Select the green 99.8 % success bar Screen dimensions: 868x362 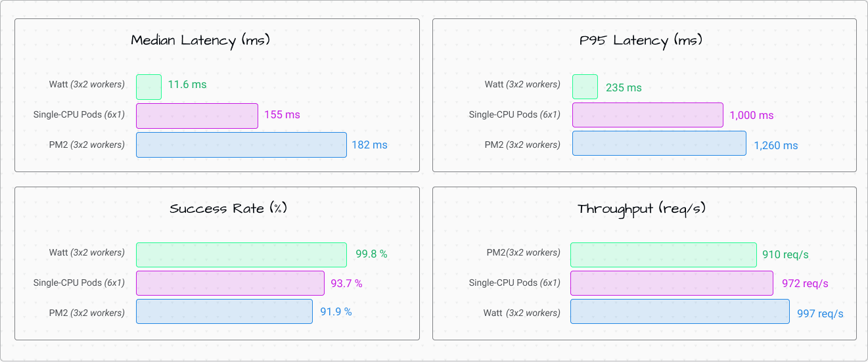click(241, 255)
